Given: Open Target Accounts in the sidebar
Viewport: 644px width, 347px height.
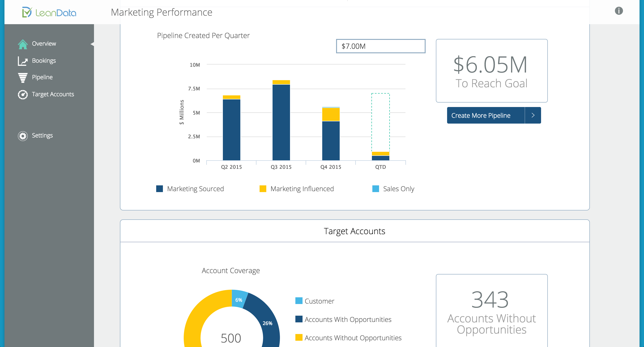Looking at the screenshot, I should [53, 94].
